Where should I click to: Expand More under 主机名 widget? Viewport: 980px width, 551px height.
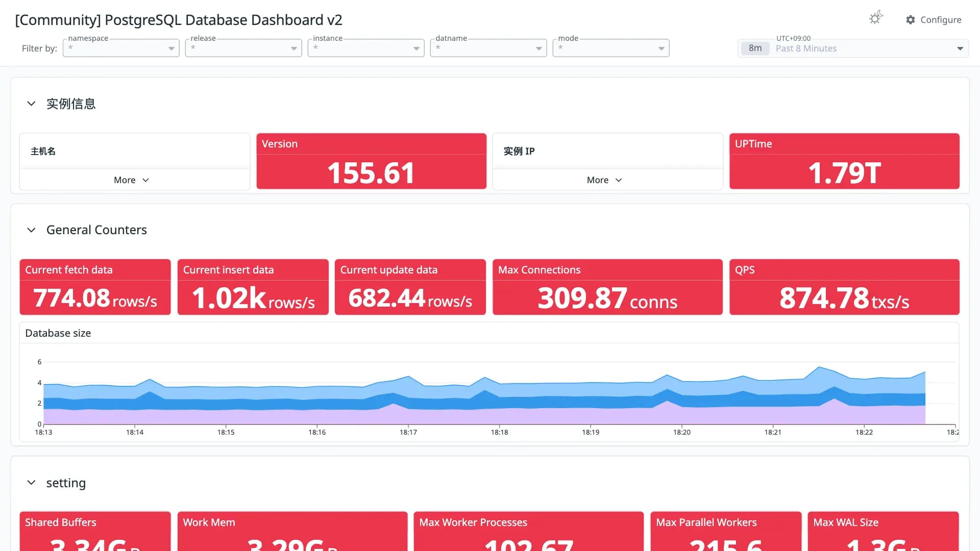point(131,180)
